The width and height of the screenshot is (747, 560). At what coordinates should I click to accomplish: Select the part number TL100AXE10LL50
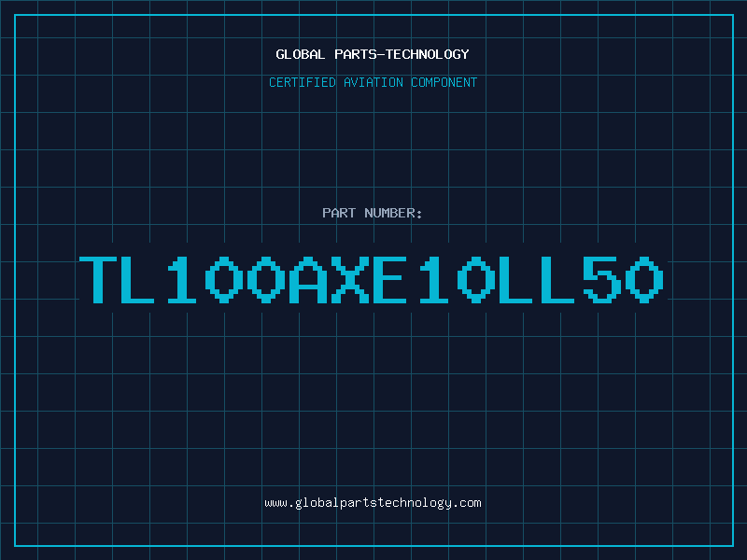[x=373, y=280]
